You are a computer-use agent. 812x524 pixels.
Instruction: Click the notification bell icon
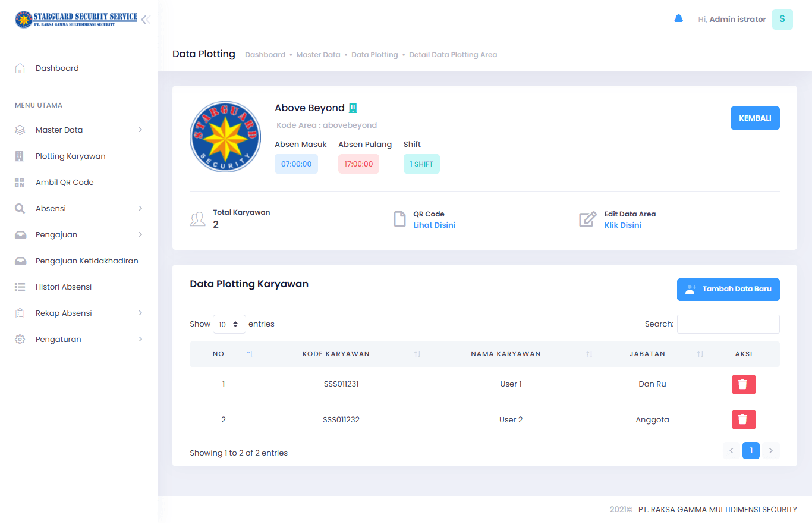(679, 19)
